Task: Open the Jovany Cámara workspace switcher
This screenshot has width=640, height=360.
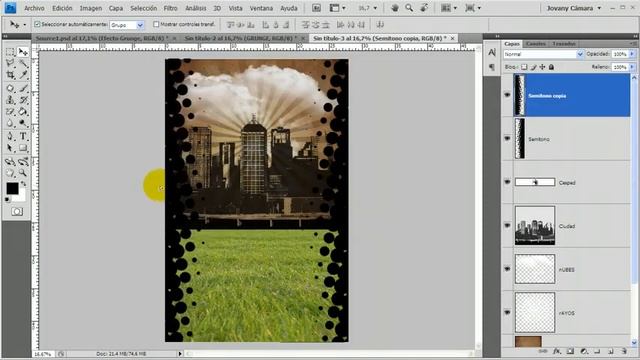Action: click(x=574, y=8)
